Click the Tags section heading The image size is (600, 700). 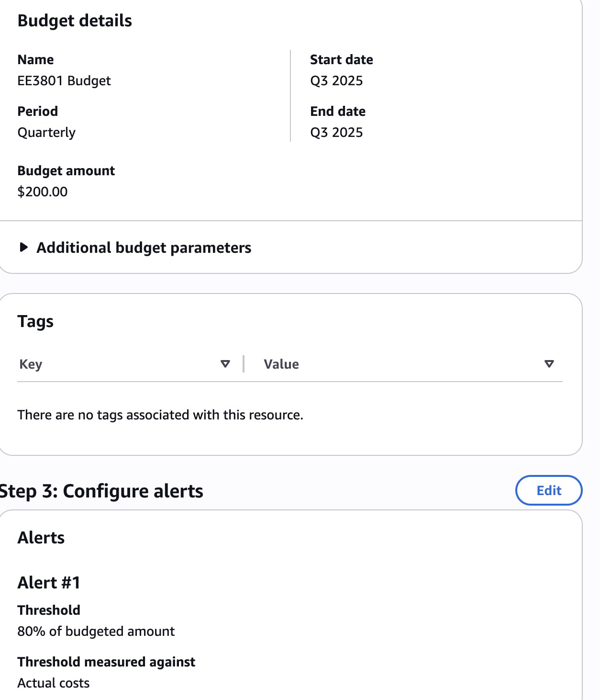tap(35, 321)
